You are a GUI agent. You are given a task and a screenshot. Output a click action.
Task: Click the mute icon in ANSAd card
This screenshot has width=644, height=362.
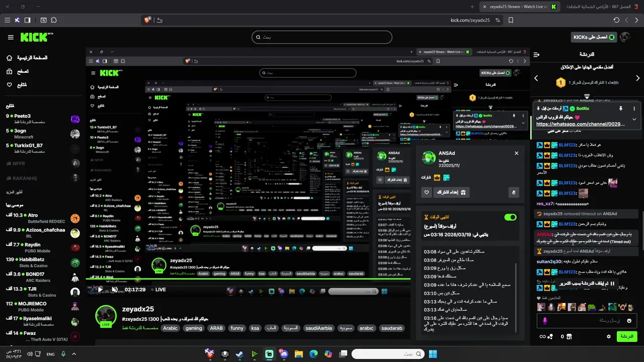pos(514,192)
